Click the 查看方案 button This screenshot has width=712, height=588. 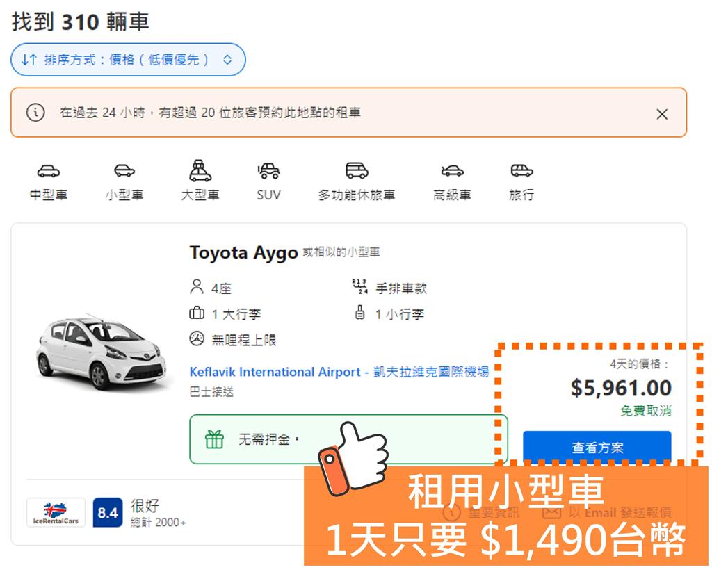pyautogui.click(x=597, y=447)
